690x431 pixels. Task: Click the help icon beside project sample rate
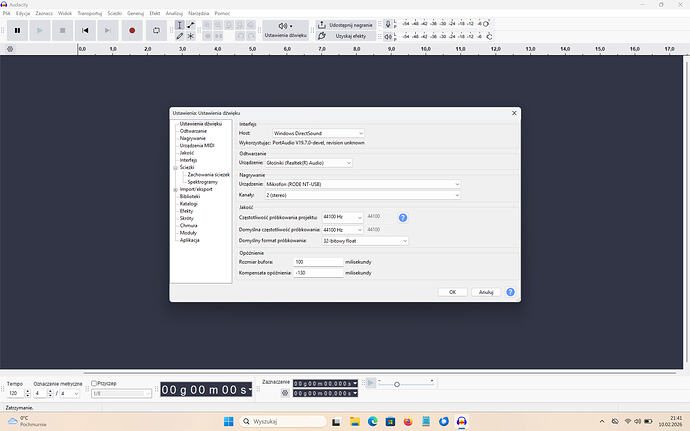(x=403, y=217)
